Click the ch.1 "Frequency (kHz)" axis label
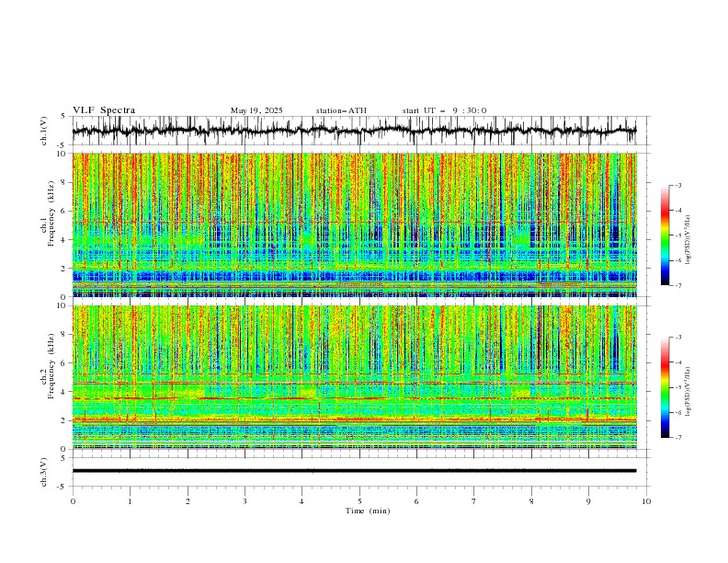This screenshot has width=728, height=563. tap(51, 213)
